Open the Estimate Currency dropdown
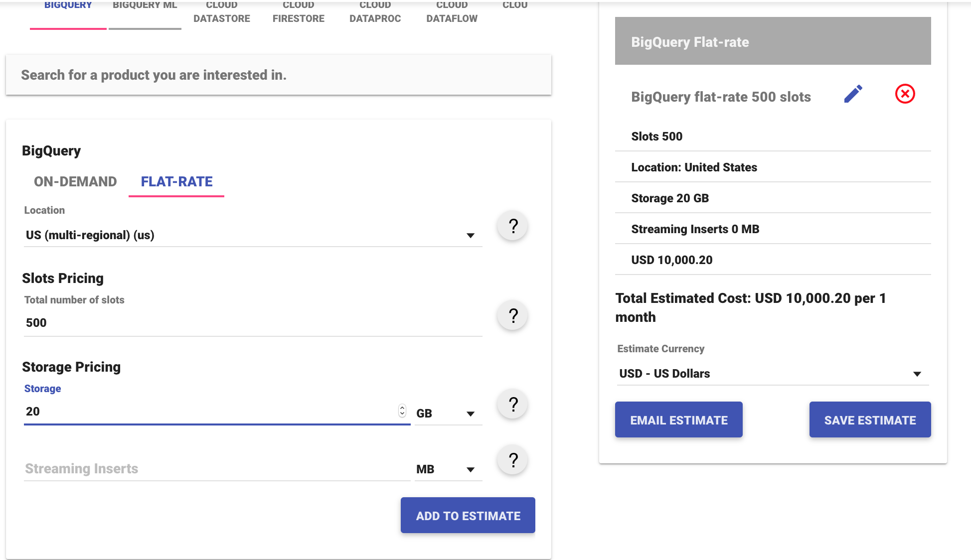 (773, 374)
